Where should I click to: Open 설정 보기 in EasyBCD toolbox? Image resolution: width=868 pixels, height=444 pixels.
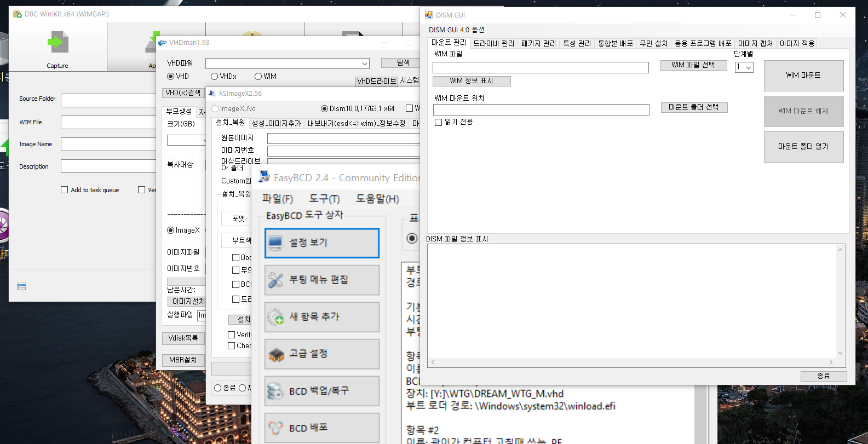(322, 243)
